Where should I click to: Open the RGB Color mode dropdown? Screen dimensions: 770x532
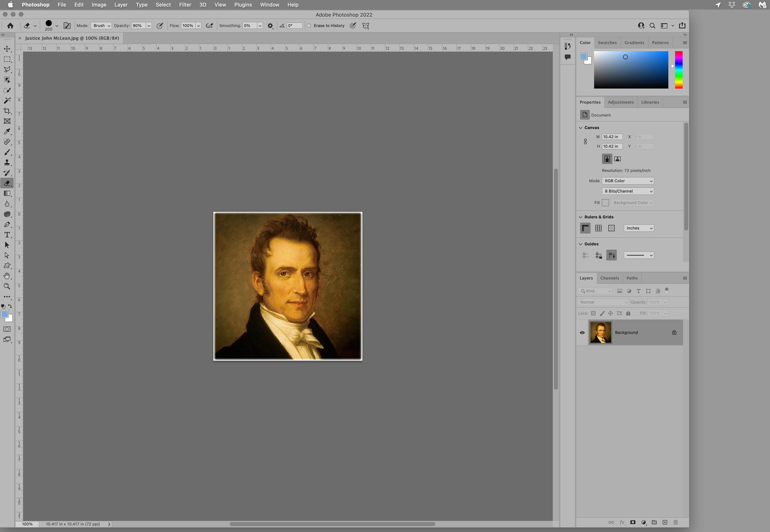pyautogui.click(x=628, y=181)
